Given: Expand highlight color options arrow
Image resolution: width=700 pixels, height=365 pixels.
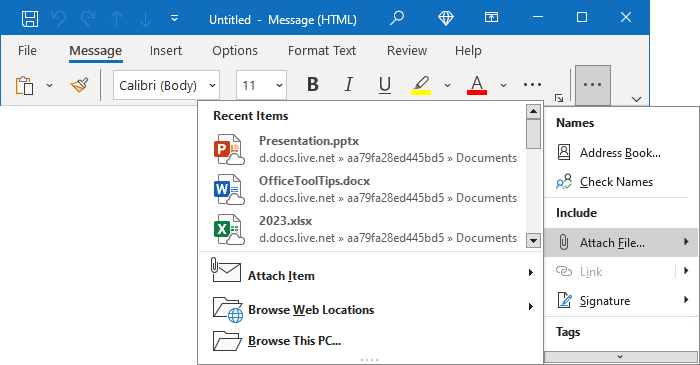Looking at the screenshot, I should 447,85.
